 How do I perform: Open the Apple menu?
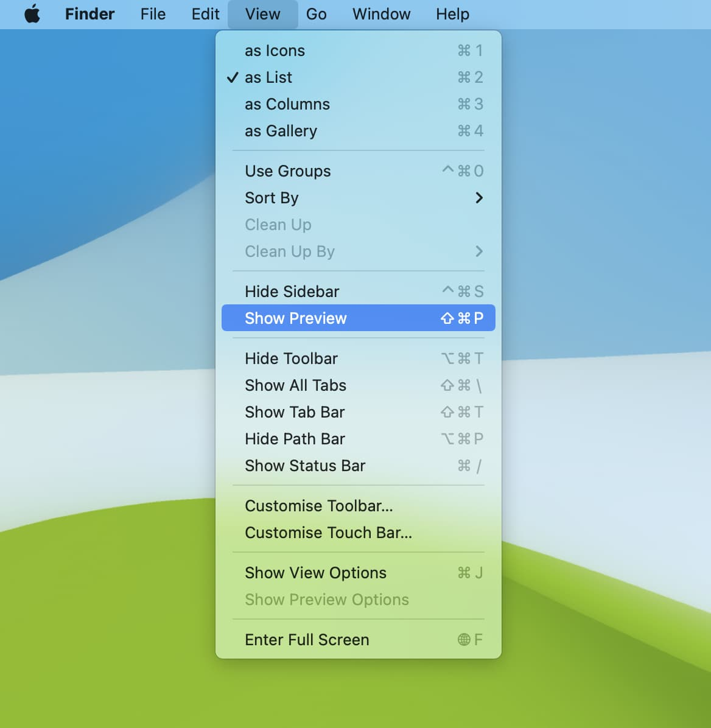[32, 14]
